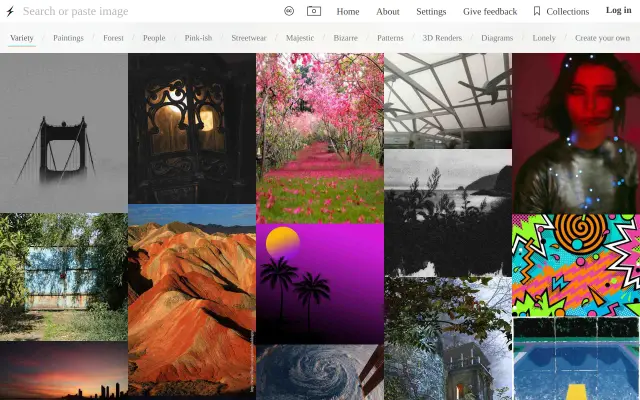Open the blue wall behind trees image

coord(64,277)
